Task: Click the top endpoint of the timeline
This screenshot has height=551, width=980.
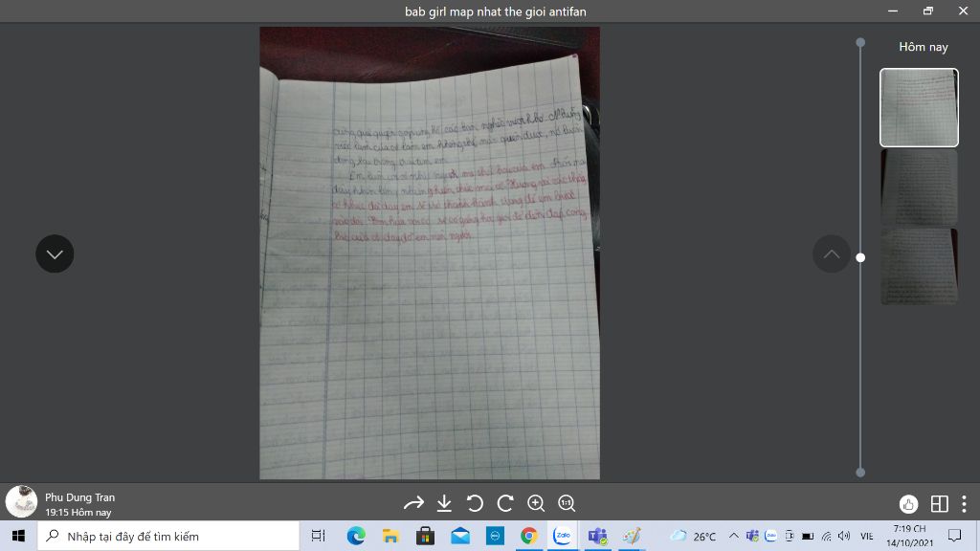Action: 860,42
